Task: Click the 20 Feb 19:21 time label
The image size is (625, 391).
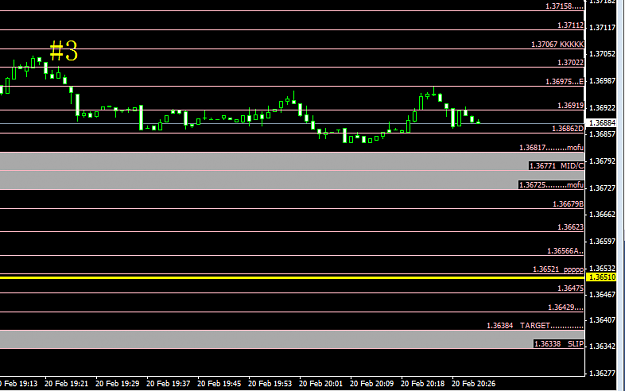Action: pos(66,383)
